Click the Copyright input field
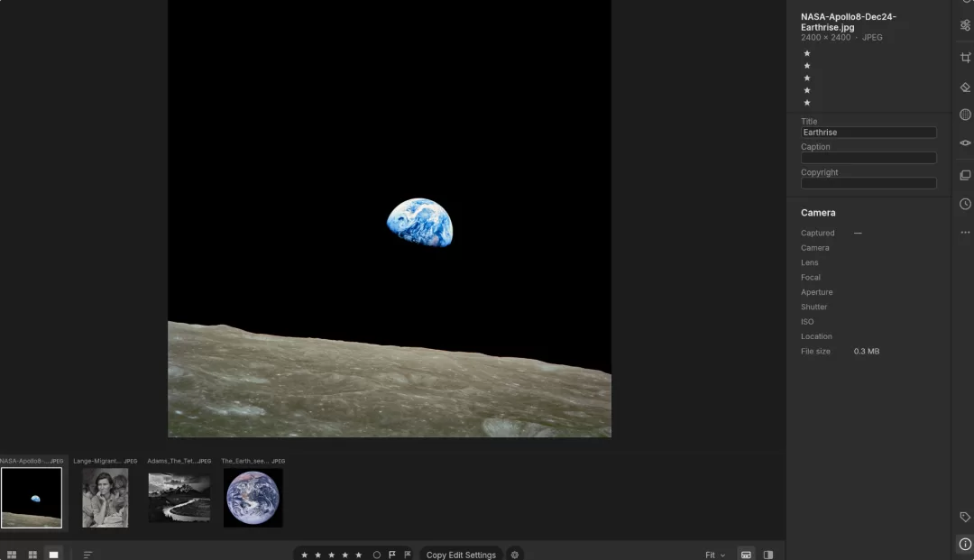This screenshot has width=974, height=560. click(868, 183)
